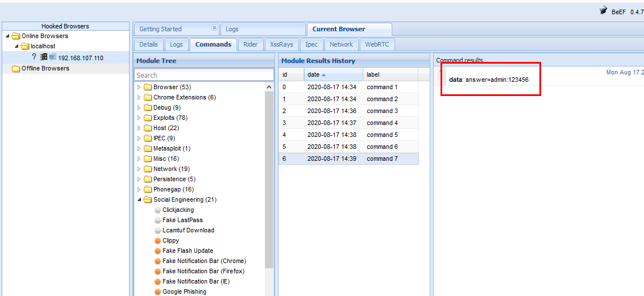Select the command 4 result row
644x296 pixels.
pos(348,123)
